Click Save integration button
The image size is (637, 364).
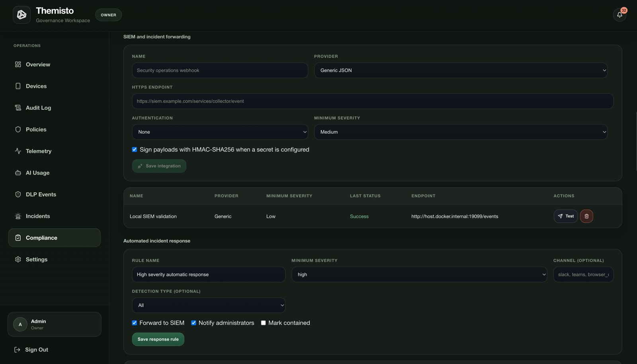click(159, 166)
